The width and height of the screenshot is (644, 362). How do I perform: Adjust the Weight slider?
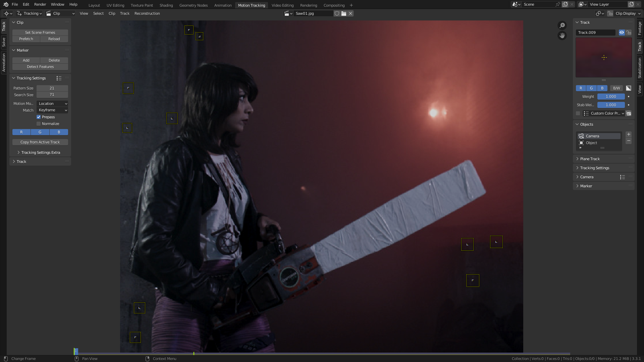pos(611,97)
